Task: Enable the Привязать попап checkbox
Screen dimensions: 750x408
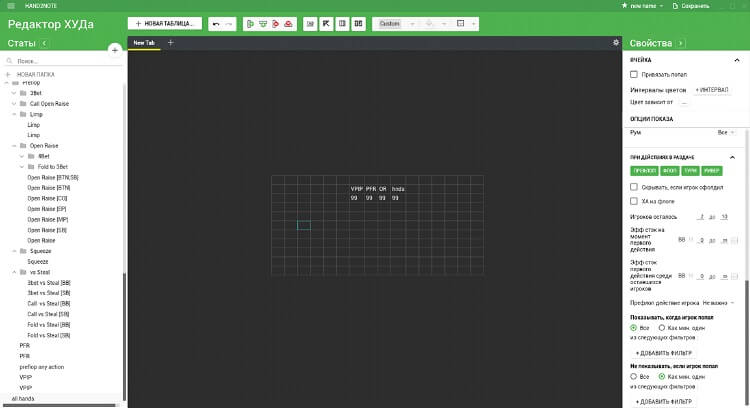Action: (634, 75)
